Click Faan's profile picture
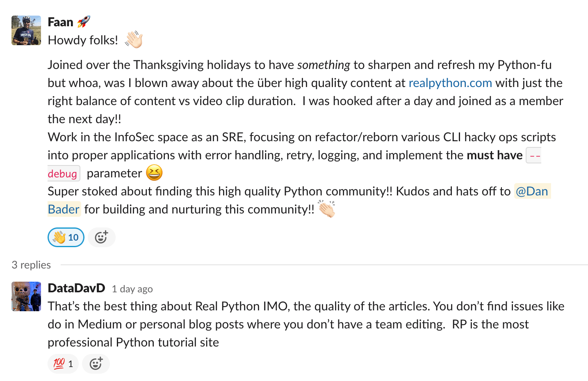This screenshot has height=381, width=588. [26, 30]
